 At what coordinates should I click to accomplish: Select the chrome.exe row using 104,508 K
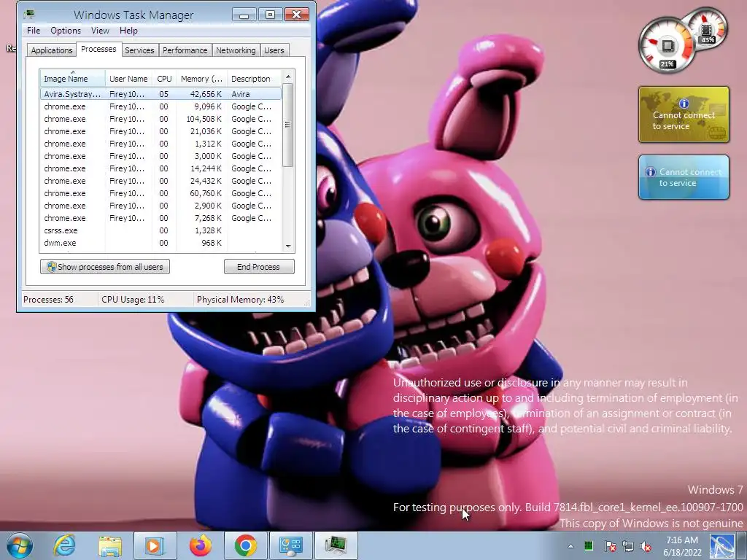tap(161, 119)
